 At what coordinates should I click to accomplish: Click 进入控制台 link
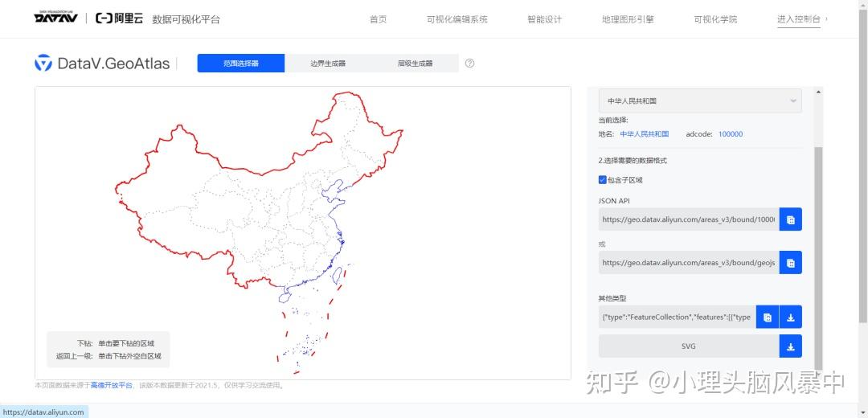[798, 19]
